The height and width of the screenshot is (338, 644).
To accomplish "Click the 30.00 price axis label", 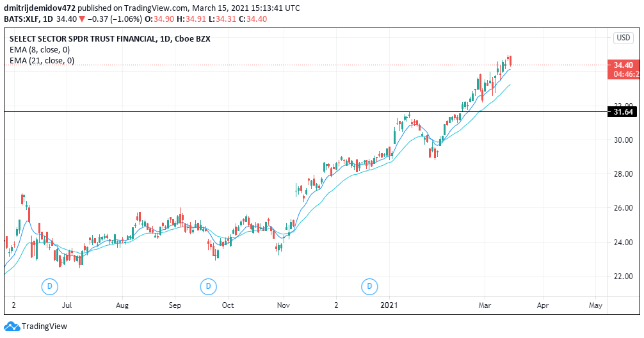I will click(623, 140).
